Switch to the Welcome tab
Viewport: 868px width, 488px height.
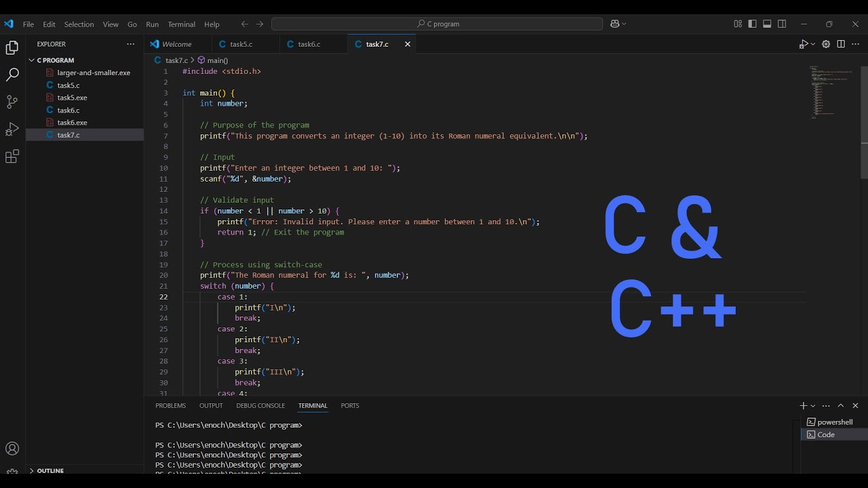click(x=178, y=44)
